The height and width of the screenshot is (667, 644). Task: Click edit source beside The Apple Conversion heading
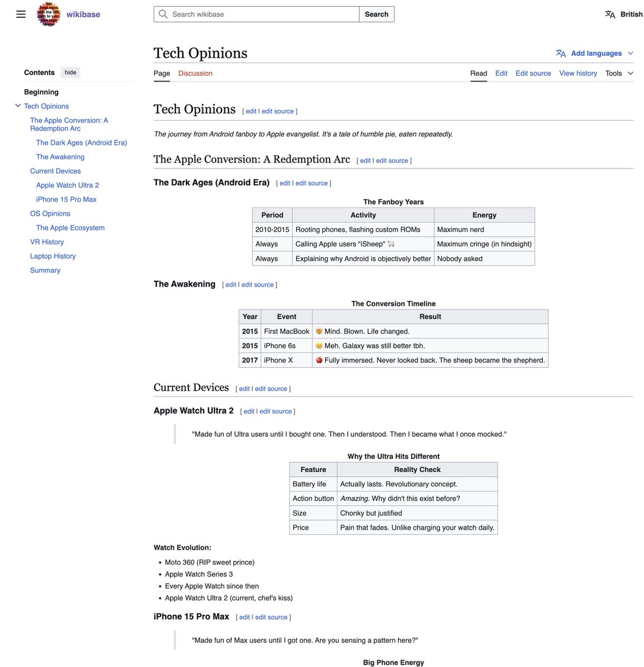pyautogui.click(x=392, y=161)
